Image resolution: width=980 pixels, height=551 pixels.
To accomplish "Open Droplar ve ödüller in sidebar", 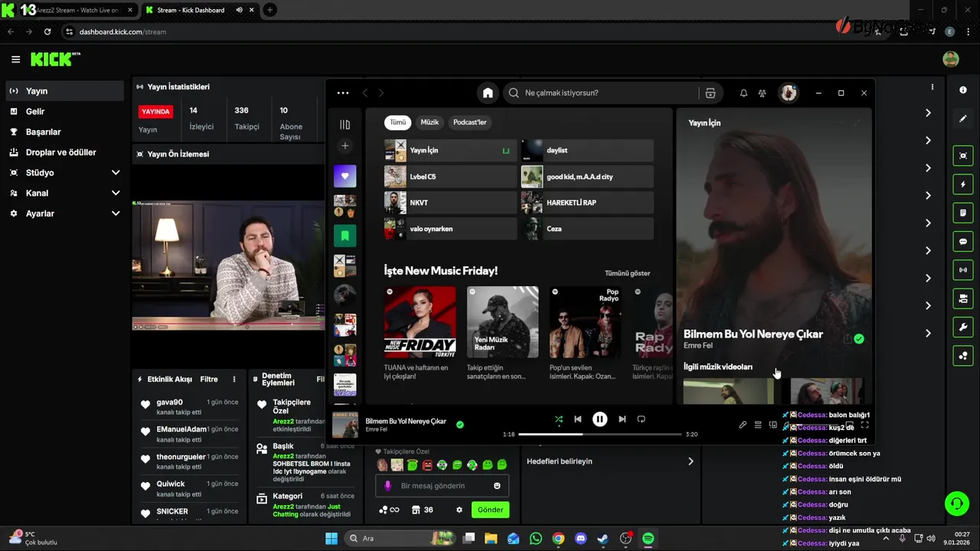I will point(64,152).
